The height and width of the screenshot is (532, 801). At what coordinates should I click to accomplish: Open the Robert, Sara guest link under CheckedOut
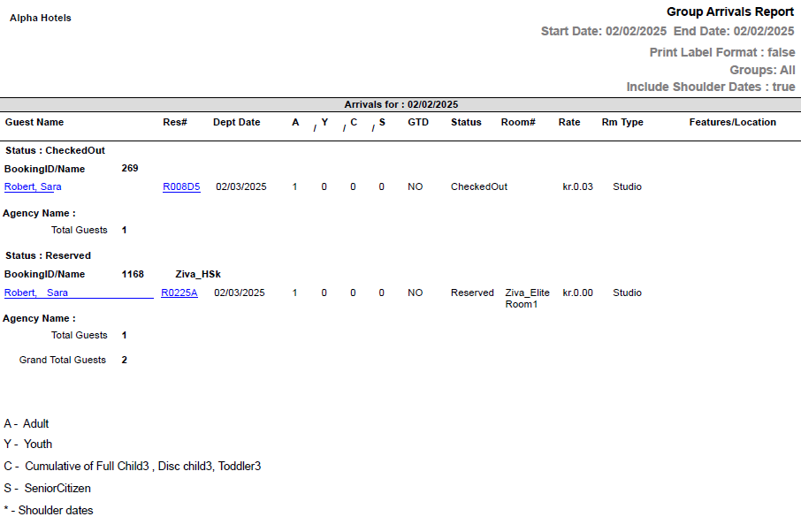point(33,186)
